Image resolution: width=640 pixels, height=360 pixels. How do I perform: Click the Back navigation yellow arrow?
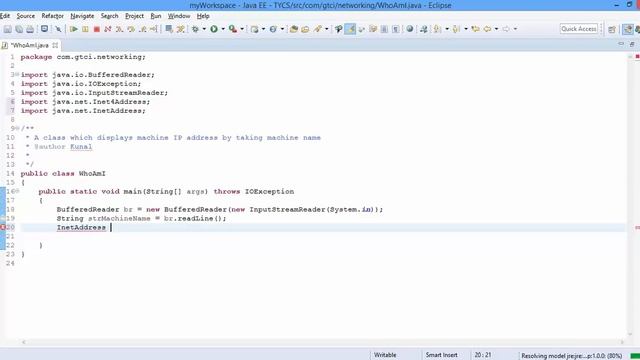point(487,29)
